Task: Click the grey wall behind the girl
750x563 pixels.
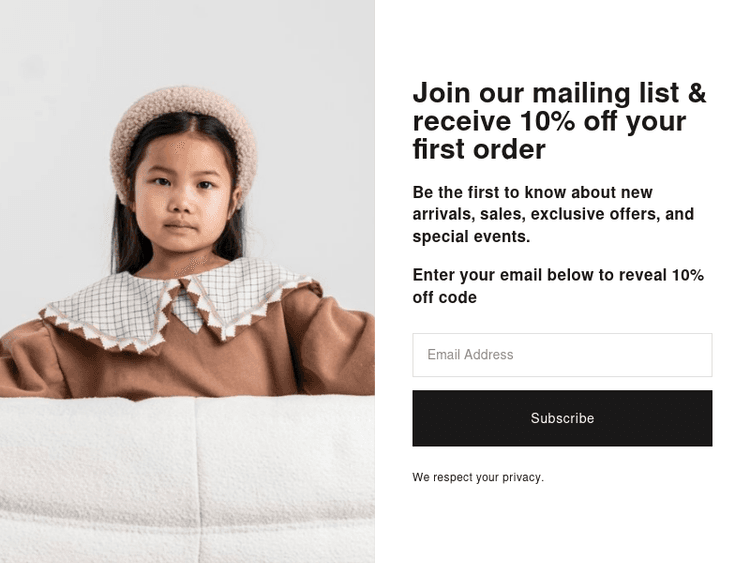Action: pos(306,120)
